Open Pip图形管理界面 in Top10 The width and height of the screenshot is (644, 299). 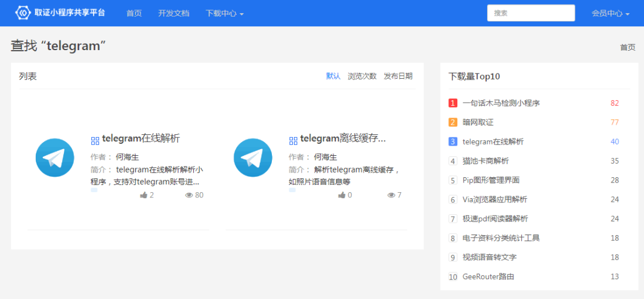point(491,180)
